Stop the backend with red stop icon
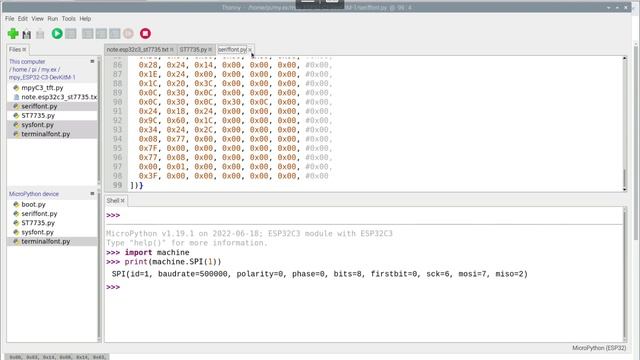Image resolution: width=640 pixels, height=360 pixels. pos(145,33)
